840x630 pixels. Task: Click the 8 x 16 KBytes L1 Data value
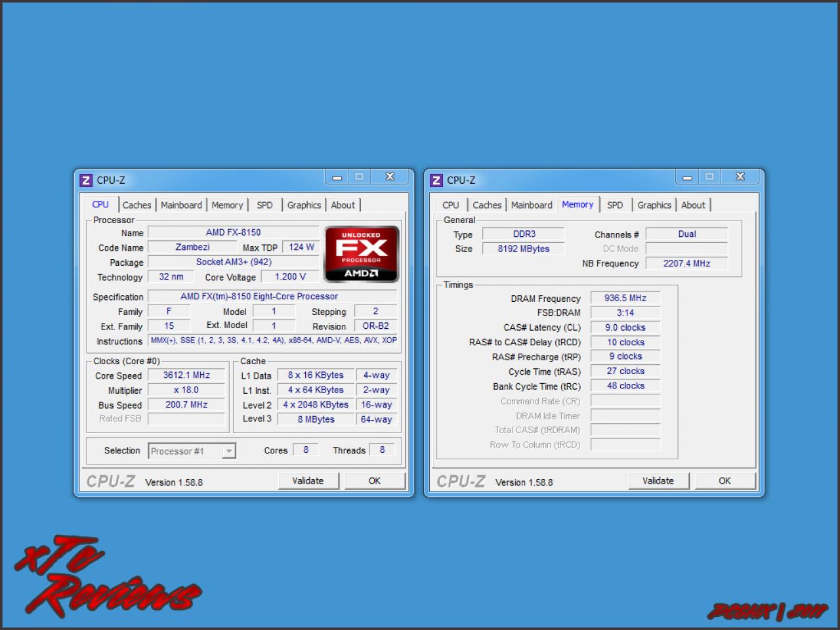(316, 375)
